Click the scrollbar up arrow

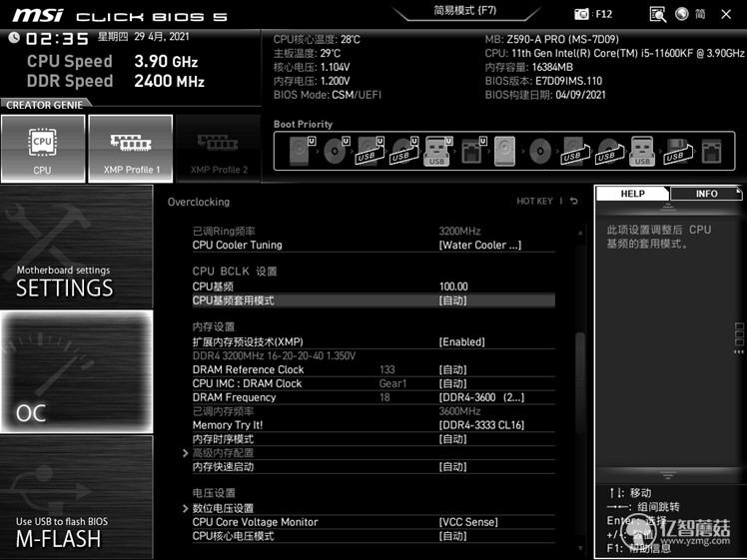(580, 233)
